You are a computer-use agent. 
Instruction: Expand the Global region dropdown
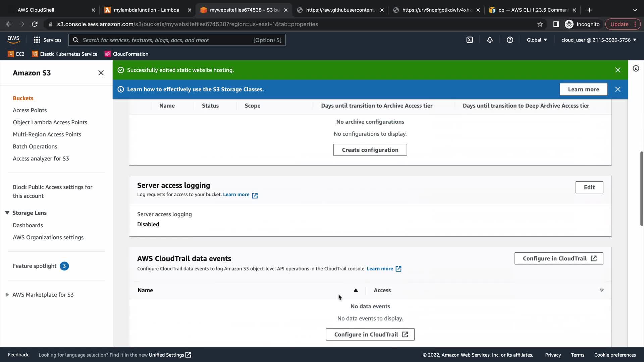(537, 40)
